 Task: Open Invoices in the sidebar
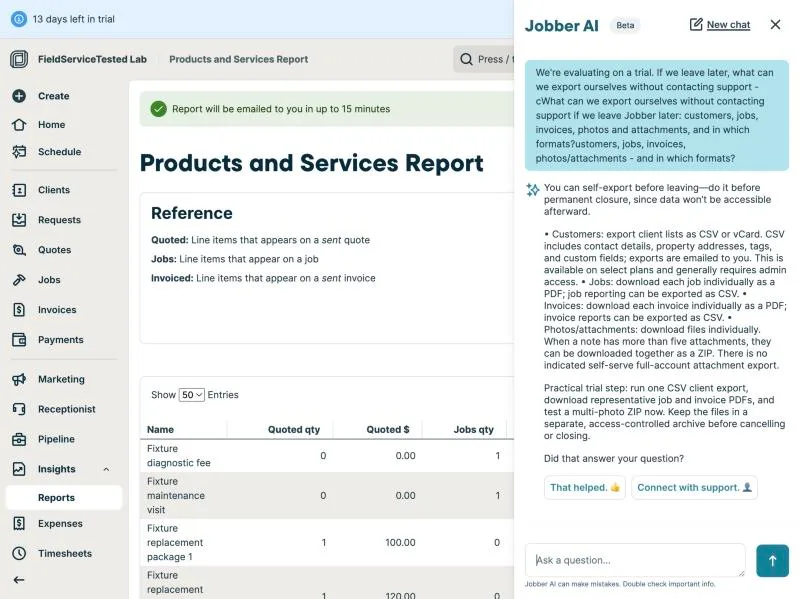(x=57, y=310)
